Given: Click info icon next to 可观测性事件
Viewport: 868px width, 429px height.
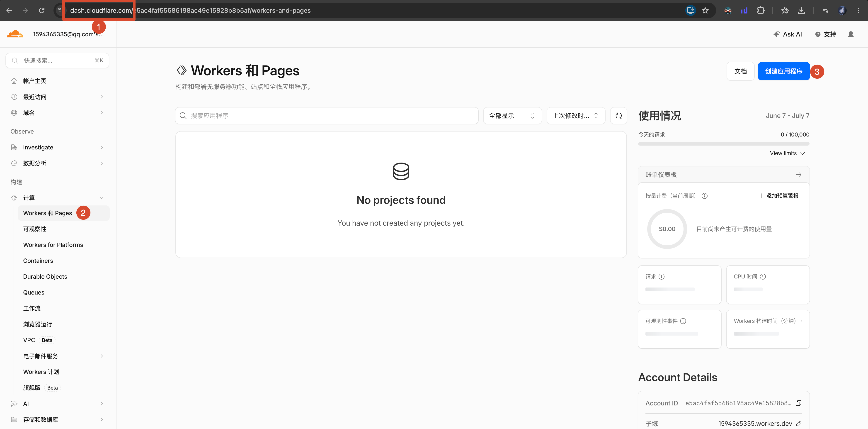Looking at the screenshot, I should [683, 321].
